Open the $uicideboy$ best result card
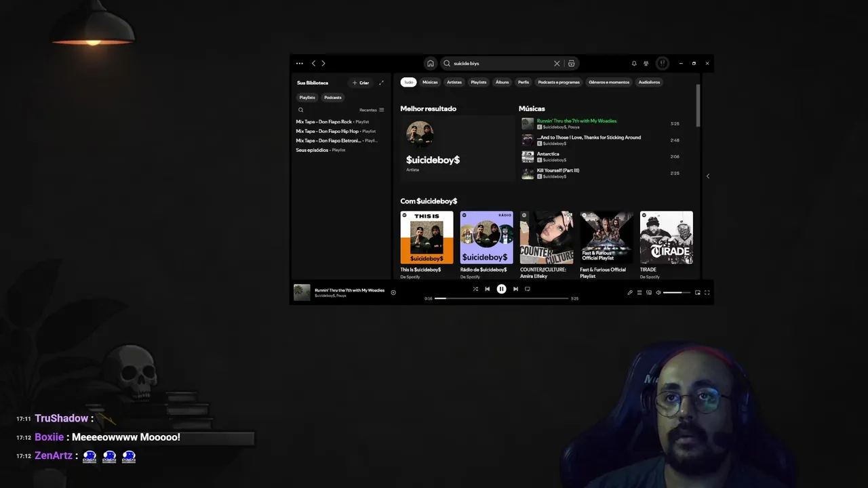The image size is (868, 488). coord(458,148)
